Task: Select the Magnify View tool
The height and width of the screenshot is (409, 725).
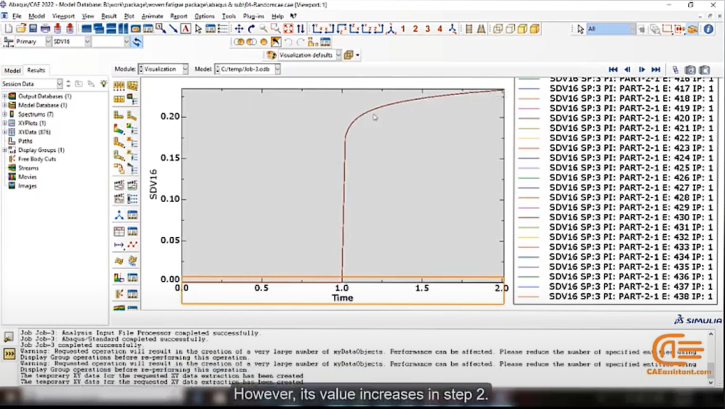Action: click(x=263, y=29)
